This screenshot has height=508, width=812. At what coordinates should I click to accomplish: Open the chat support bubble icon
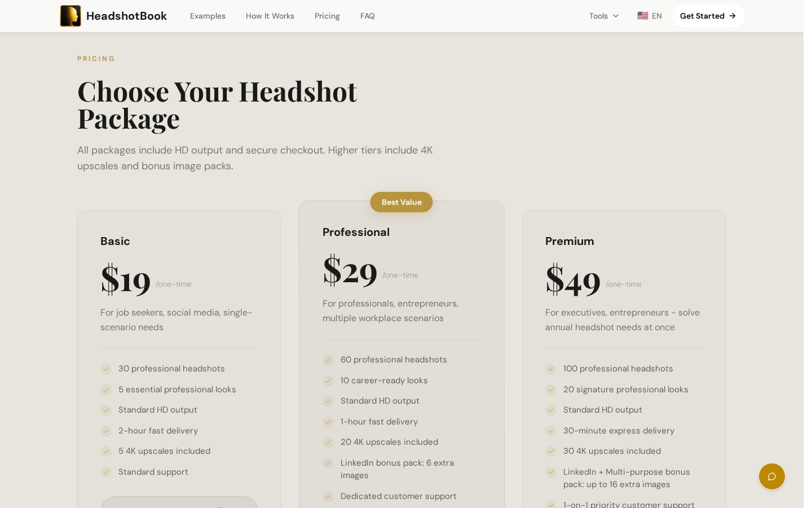tap(771, 476)
